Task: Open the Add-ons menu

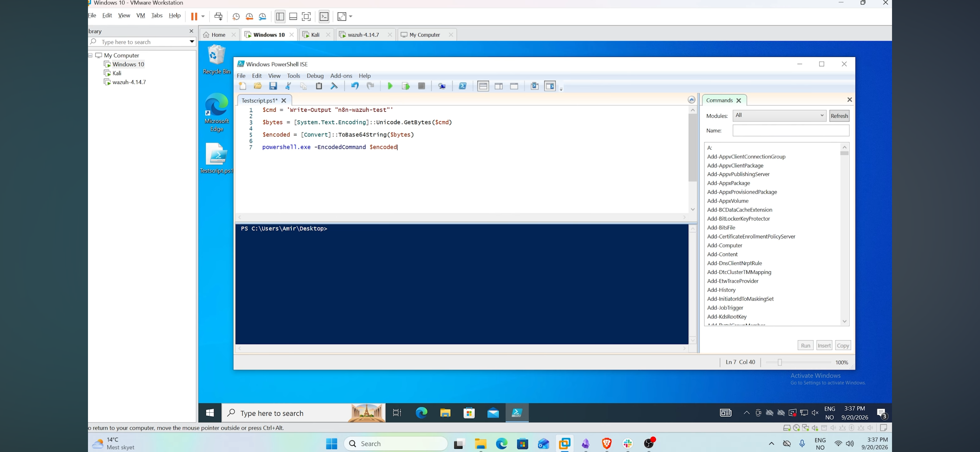Action: [341, 76]
